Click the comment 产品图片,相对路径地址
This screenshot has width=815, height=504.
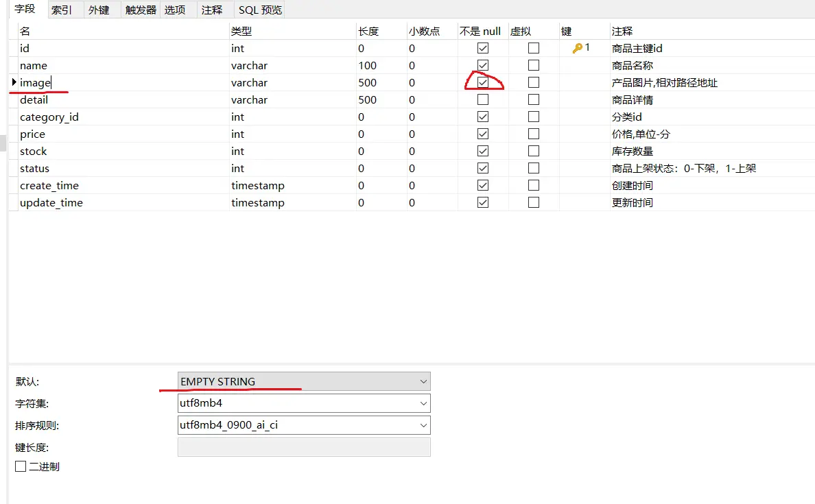(665, 82)
